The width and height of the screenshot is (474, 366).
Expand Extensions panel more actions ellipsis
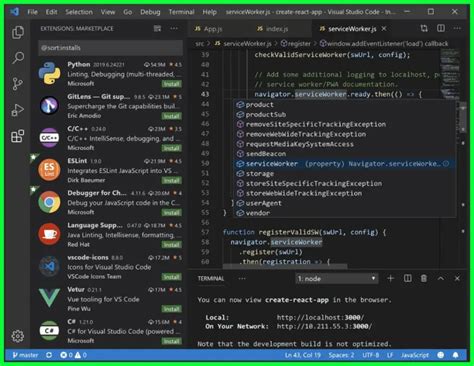click(x=174, y=29)
